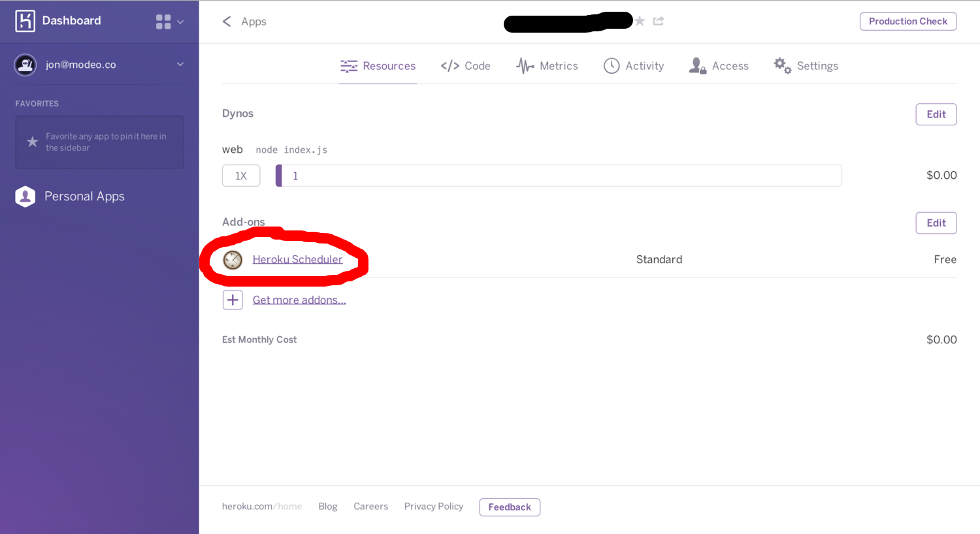
Task: Click the plus icon to add addons
Action: 233,300
